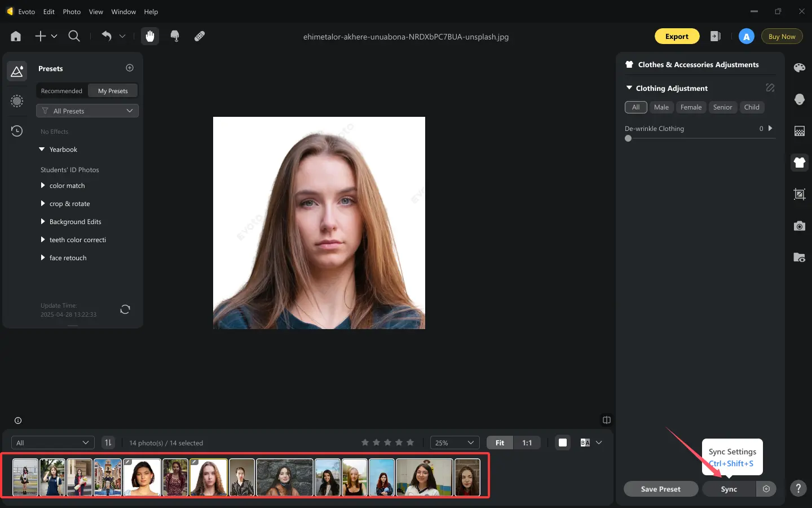Toggle the white background preview square
This screenshot has width=812, height=508.
(563, 443)
